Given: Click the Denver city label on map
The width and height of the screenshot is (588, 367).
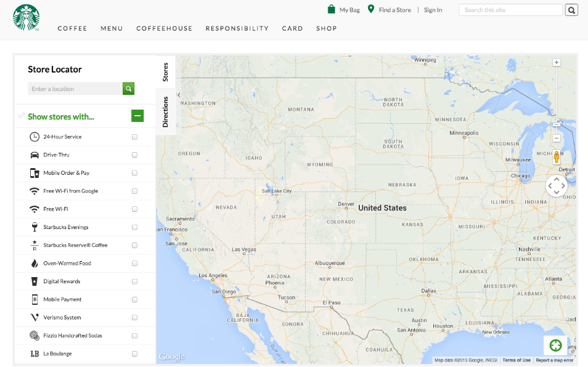Looking at the screenshot, I should pos(346,204).
